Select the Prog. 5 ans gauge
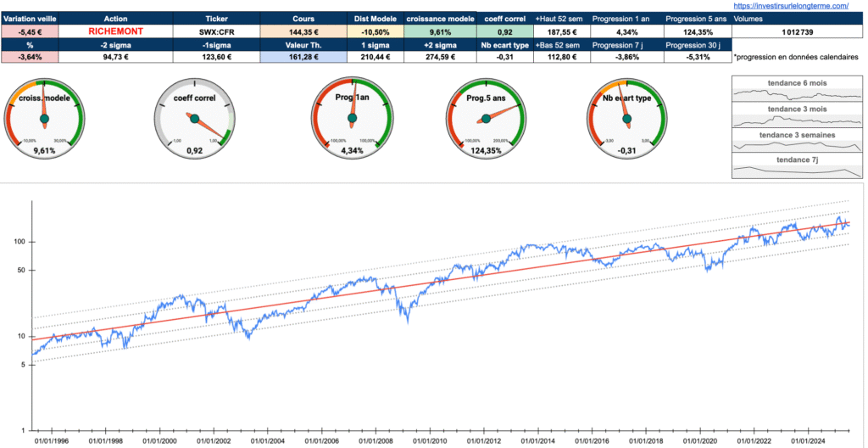 coord(486,118)
